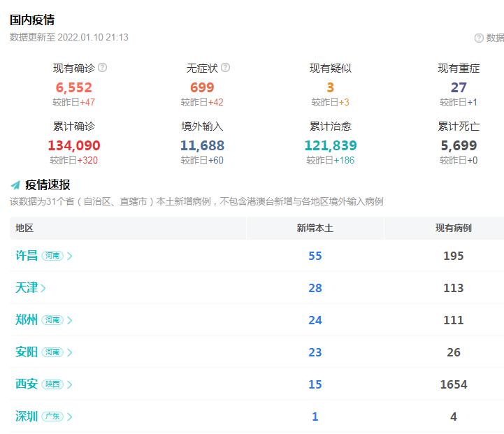Click the 无症状 value 699
The height and width of the screenshot is (434, 504).
tap(202, 87)
